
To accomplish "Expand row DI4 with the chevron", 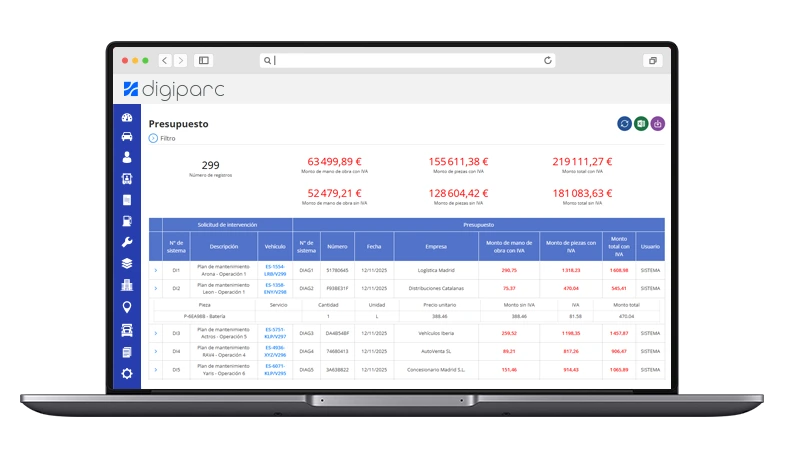I will [x=156, y=351].
